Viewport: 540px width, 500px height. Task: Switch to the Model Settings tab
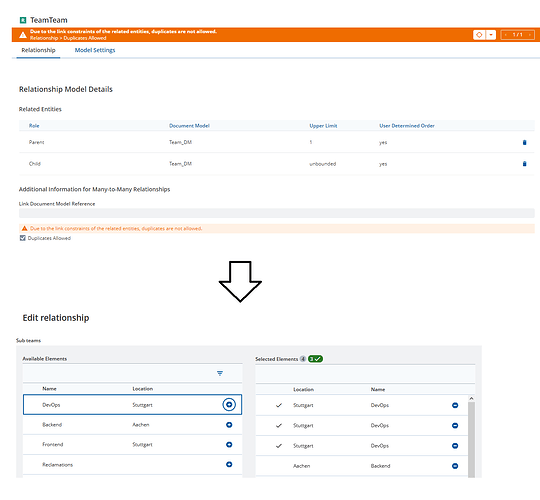pos(95,50)
